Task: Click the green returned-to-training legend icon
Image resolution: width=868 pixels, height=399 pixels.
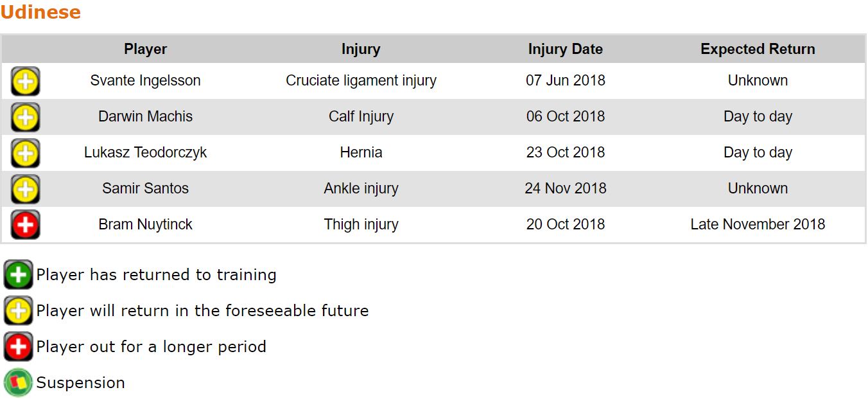Action: point(18,275)
